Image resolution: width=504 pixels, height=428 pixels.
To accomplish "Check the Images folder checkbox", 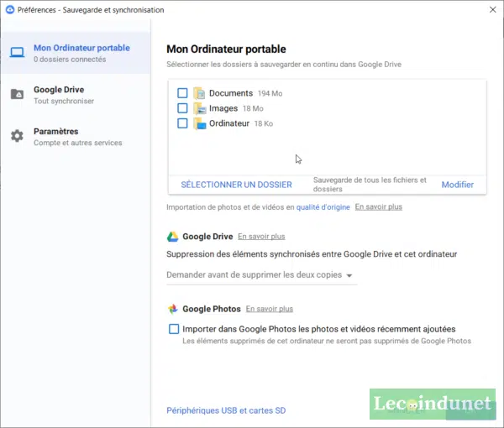I will click(182, 108).
